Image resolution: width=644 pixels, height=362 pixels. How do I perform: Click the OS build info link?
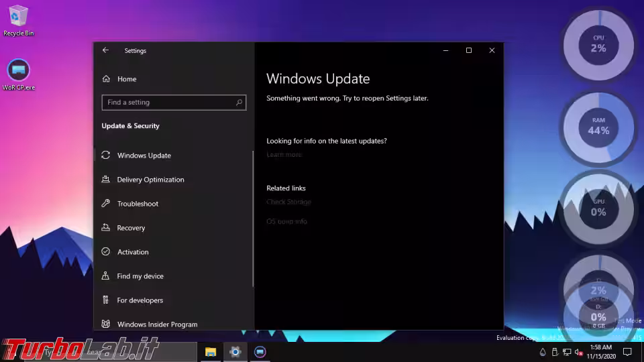point(286,221)
